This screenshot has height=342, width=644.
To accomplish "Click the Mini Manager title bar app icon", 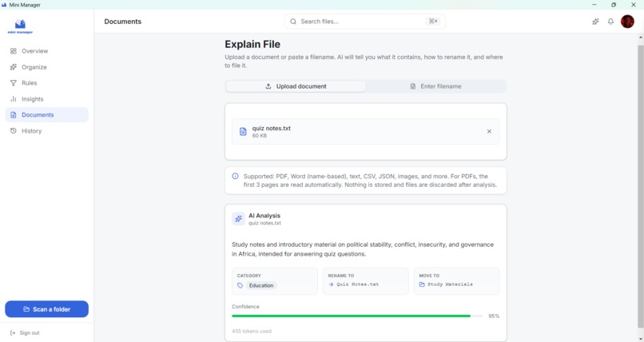I will pos(4,5).
